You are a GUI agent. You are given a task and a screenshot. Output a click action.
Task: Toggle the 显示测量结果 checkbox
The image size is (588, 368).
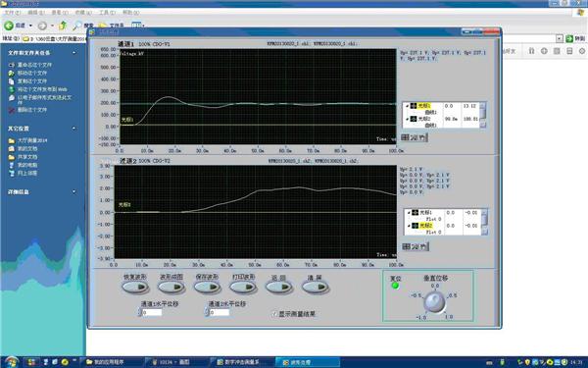[x=274, y=314]
